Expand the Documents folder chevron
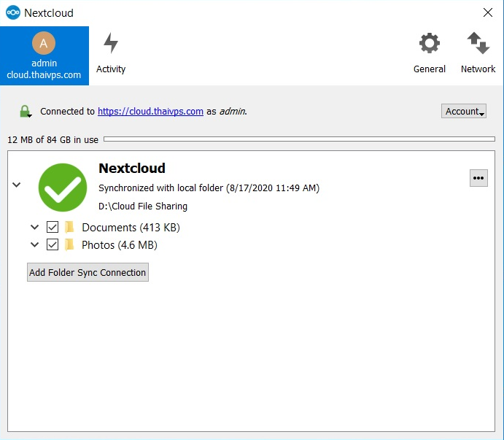This screenshot has width=504, height=440. click(34, 227)
